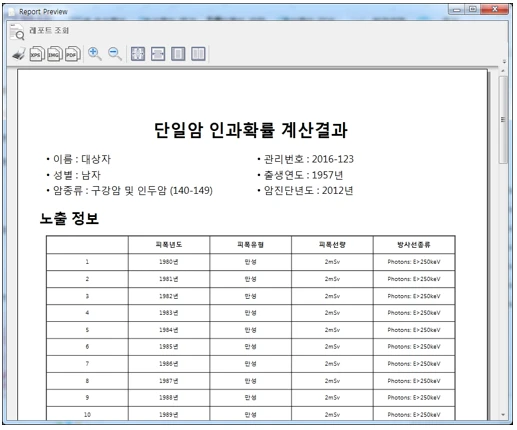517x430 pixels.
Task: Click the 2mSv cell in row 1980년
Action: (332, 262)
